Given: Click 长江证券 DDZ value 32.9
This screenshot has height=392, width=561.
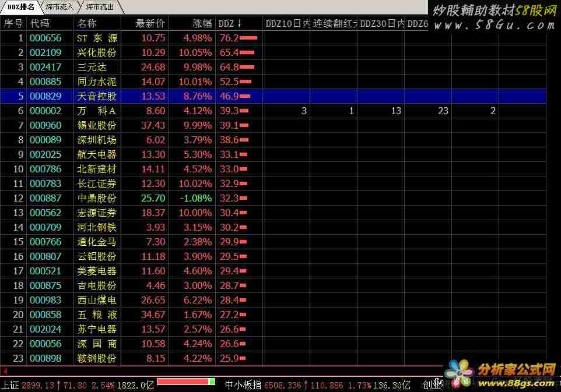Looking at the screenshot, I should tap(229, 183).
